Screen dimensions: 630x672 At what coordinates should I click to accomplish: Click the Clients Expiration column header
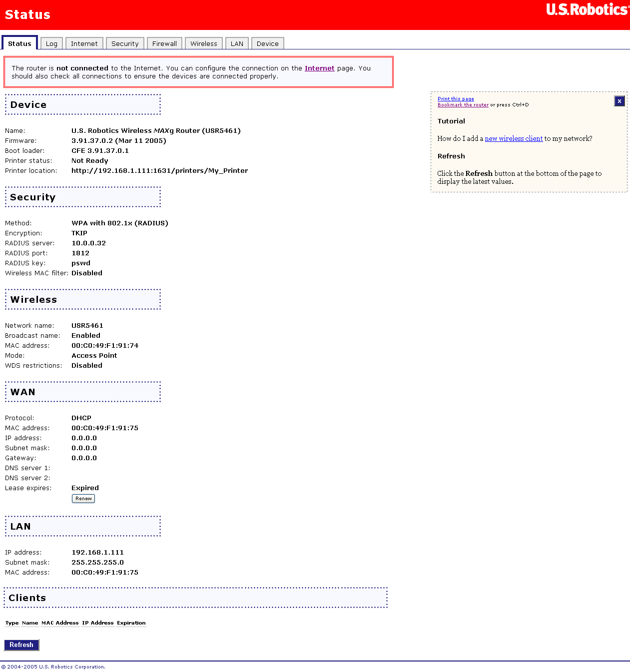(131, 623)
